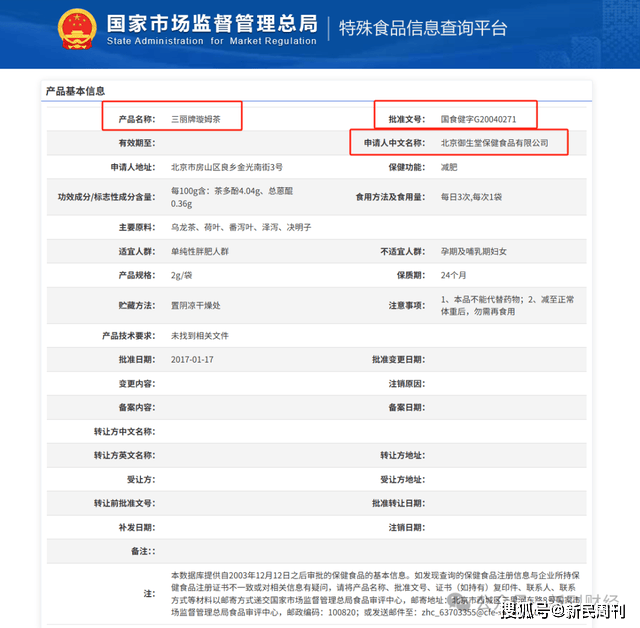This screenshot has height=628, width=640.
Task: Click the 不适宜人群 label
Action: (402, 251)
